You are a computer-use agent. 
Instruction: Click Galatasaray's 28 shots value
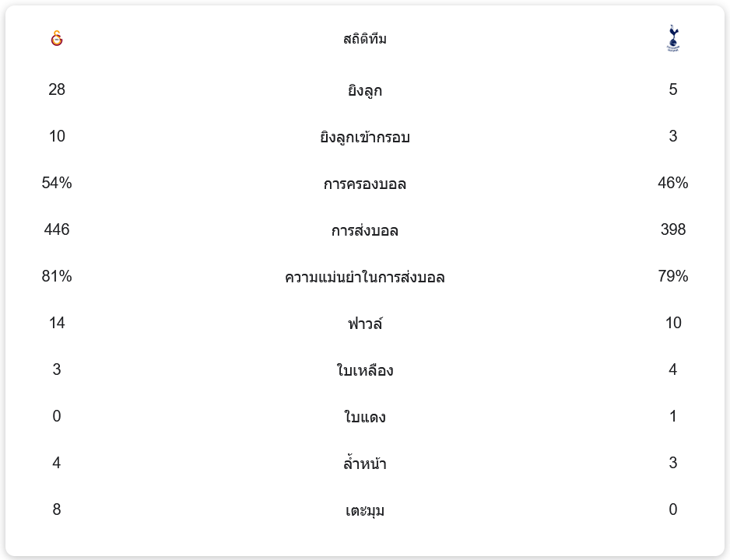57,89
